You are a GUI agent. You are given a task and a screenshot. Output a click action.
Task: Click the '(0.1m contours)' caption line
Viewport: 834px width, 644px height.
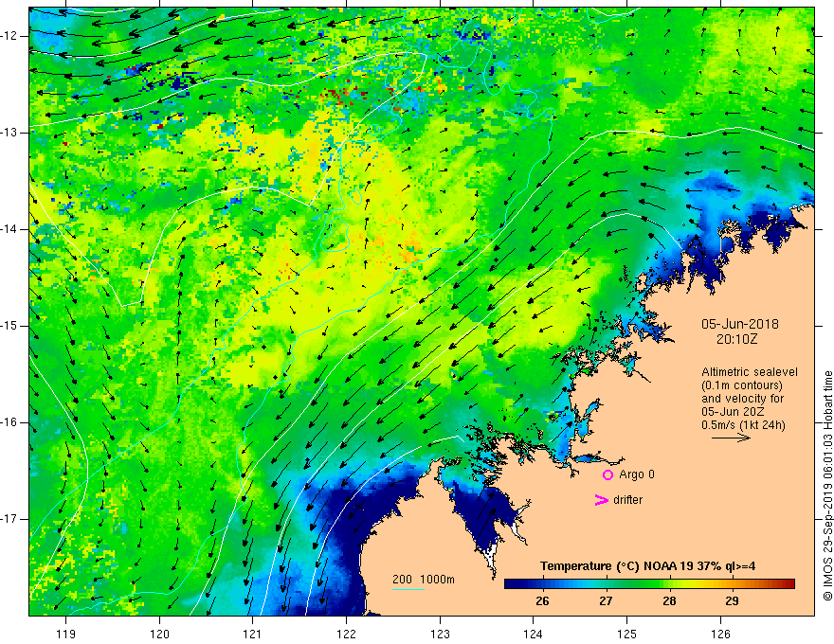(x=742, y=385)
